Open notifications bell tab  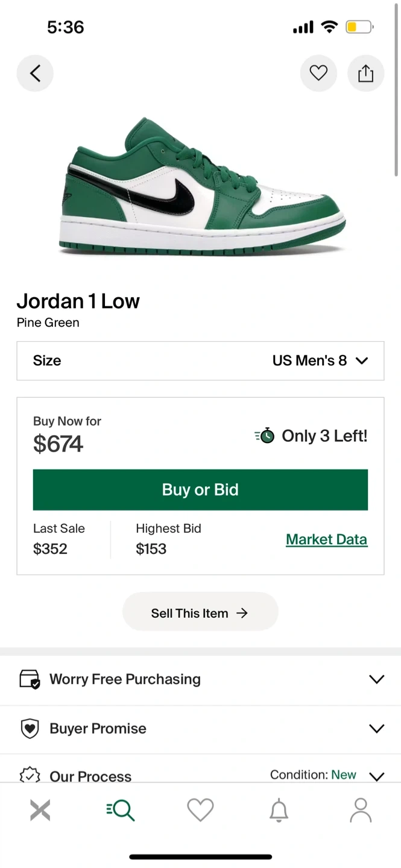279,810
